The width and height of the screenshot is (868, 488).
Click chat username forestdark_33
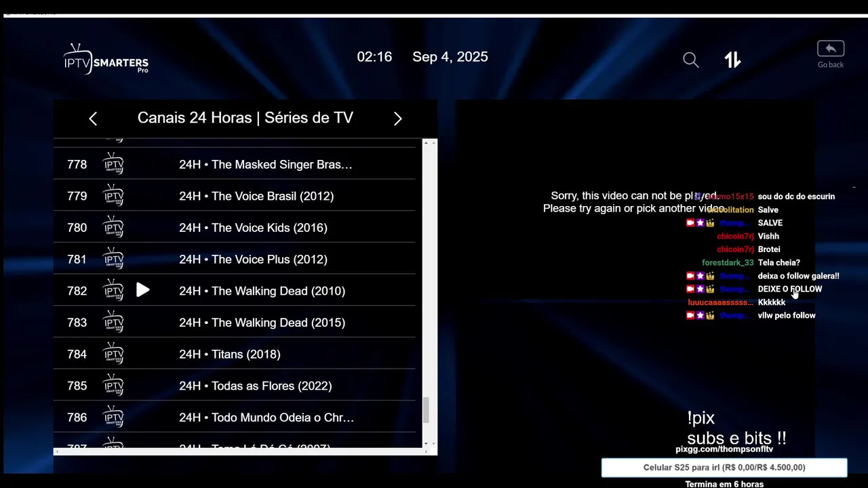[728, 263]
